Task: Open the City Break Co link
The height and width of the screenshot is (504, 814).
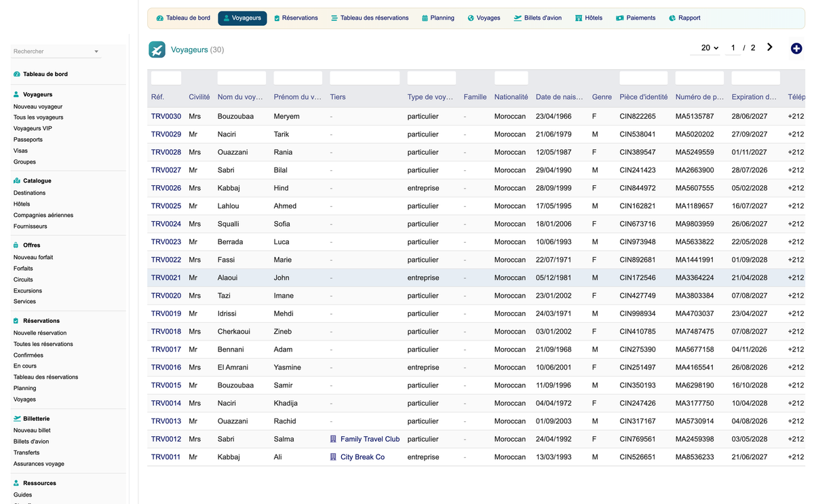Action: [362, 457]
